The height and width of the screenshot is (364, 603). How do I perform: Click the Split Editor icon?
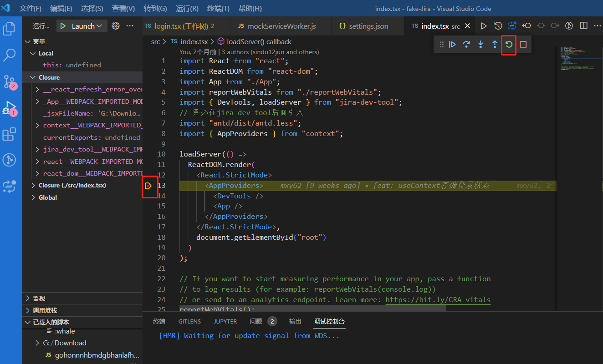583,26
